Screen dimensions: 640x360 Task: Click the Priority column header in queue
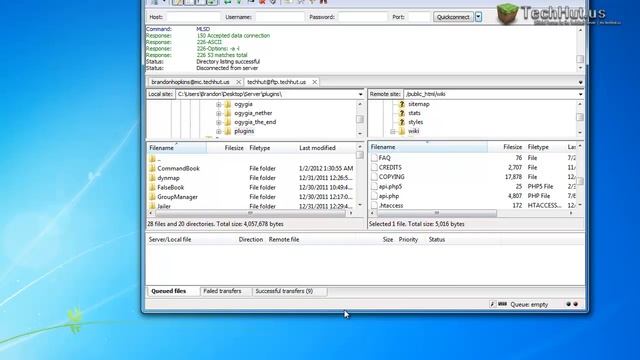[408, 240]
